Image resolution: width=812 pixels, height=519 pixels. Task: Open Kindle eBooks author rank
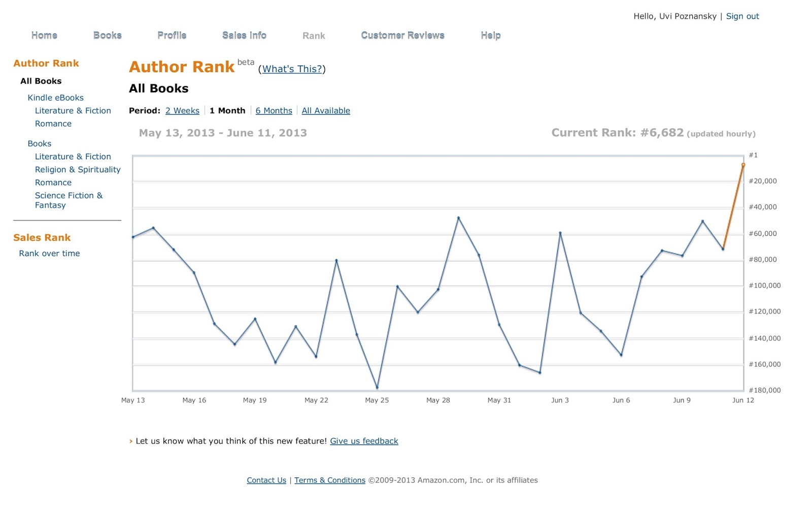[55, 97]
